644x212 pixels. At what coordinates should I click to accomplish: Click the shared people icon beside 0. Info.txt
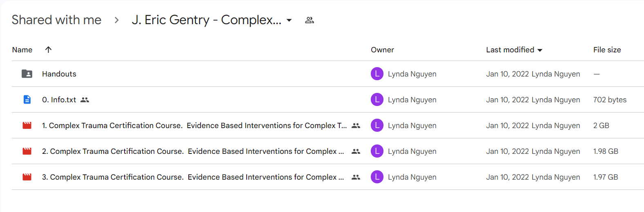click(85, 100)
